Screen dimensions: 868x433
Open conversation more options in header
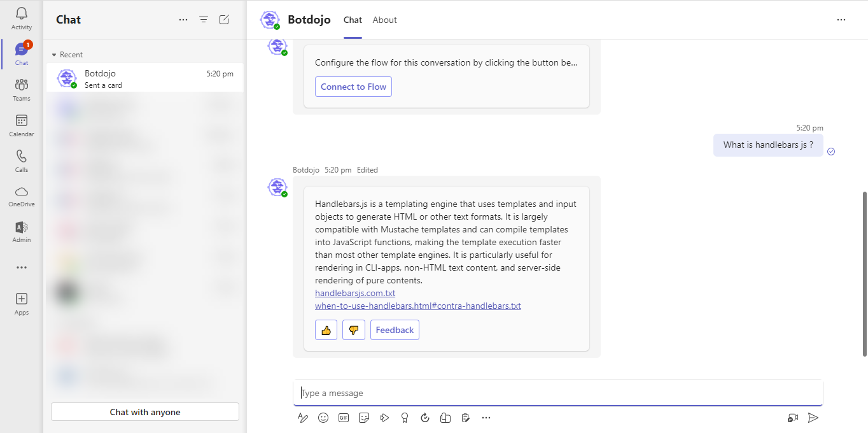coord(841,20)
